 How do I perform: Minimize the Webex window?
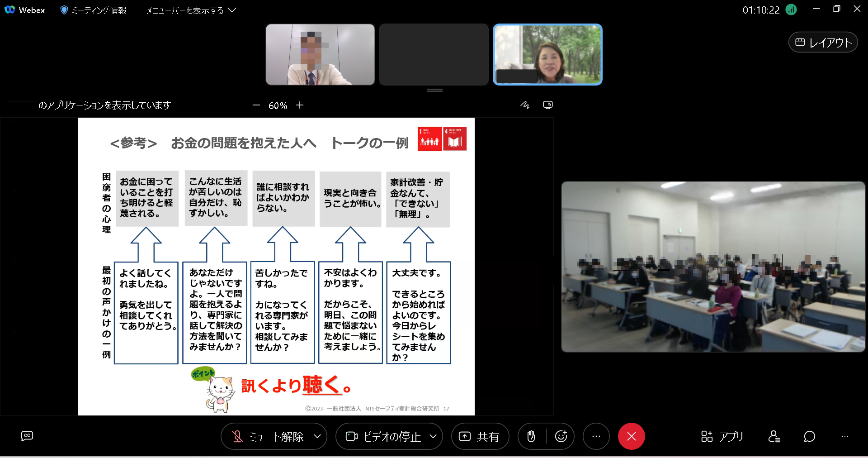816,9
